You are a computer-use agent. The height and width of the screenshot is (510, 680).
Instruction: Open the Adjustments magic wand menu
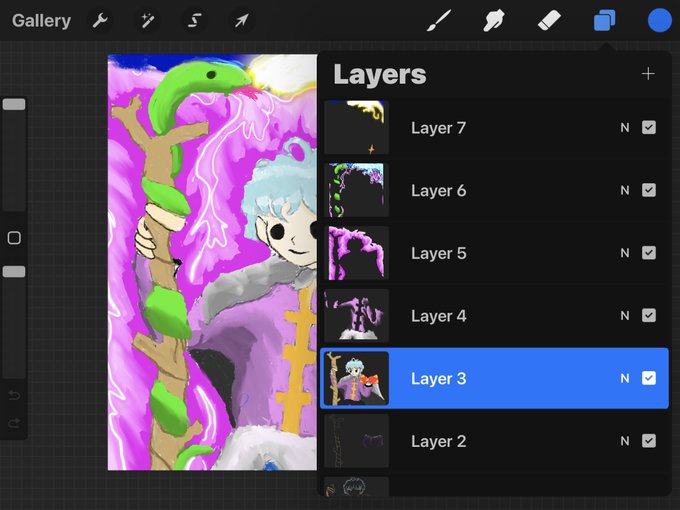click(147, 20)
